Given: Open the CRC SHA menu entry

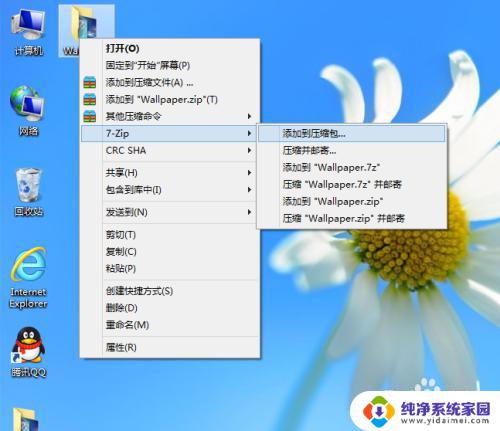Looking at the screenshot, I should click(x=170, y=150).
